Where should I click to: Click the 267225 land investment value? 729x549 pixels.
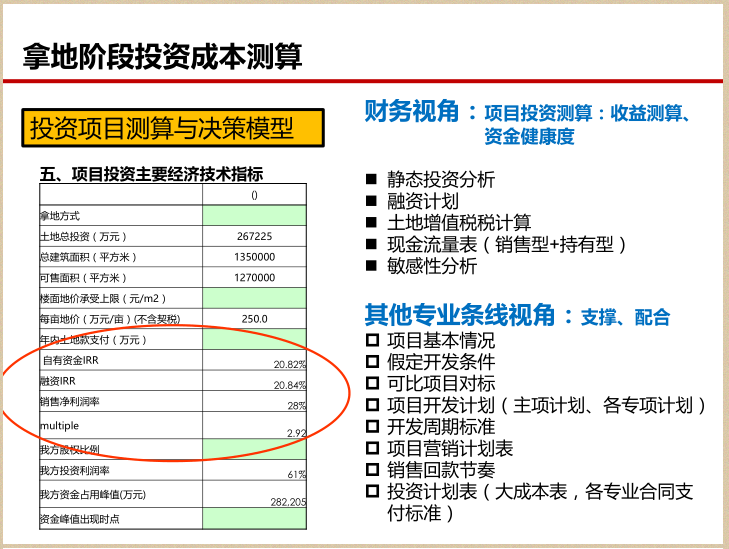(x=254, y=236)
